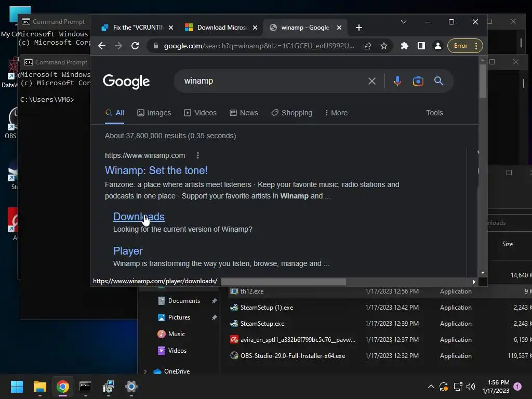Go back in Chrome browser
This screenshot has height=399, width=532.
point(102,46)
